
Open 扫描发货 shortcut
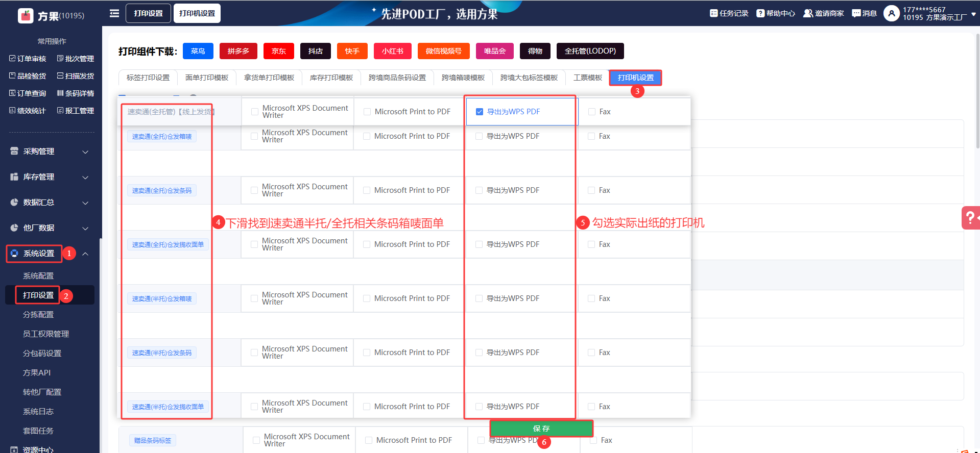tap(76, 76)
